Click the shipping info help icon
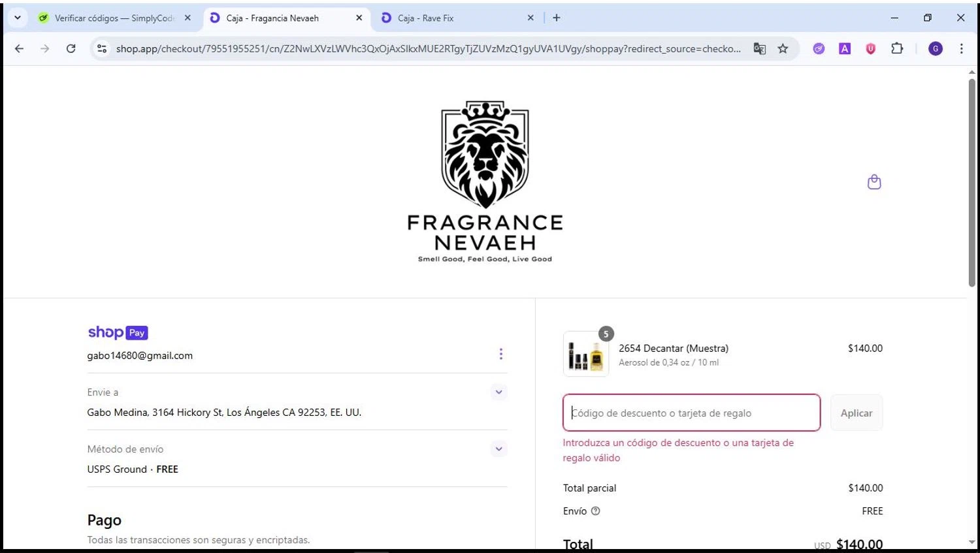This screenshot has height=553, width=980. (595, 511)
